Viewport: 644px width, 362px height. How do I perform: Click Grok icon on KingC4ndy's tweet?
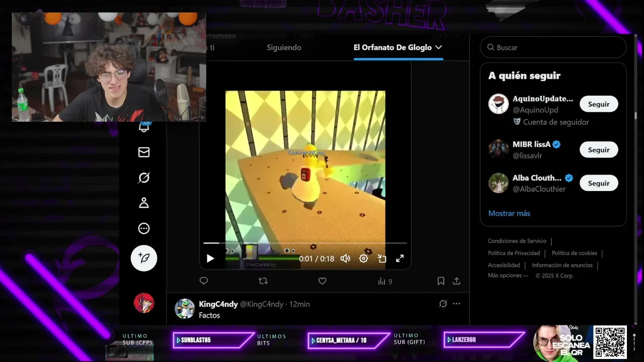tap(443, 304)
